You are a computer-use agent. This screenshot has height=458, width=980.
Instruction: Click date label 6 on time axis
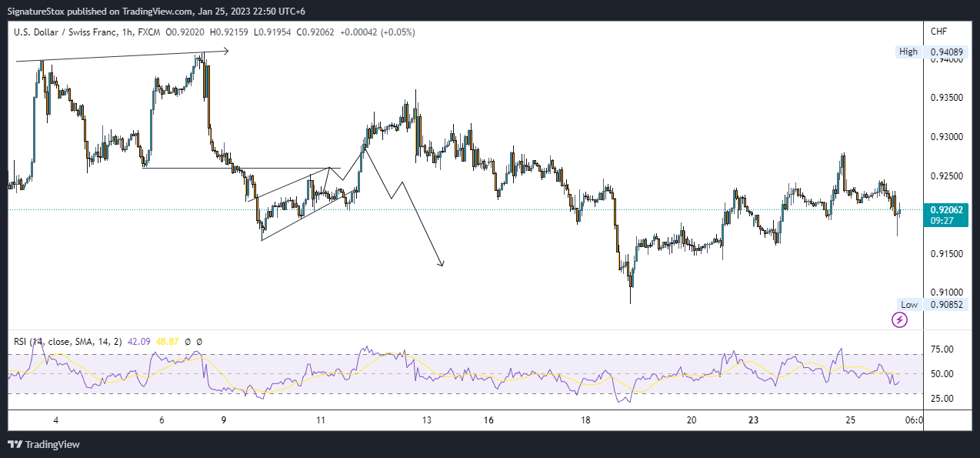point(162,420)
